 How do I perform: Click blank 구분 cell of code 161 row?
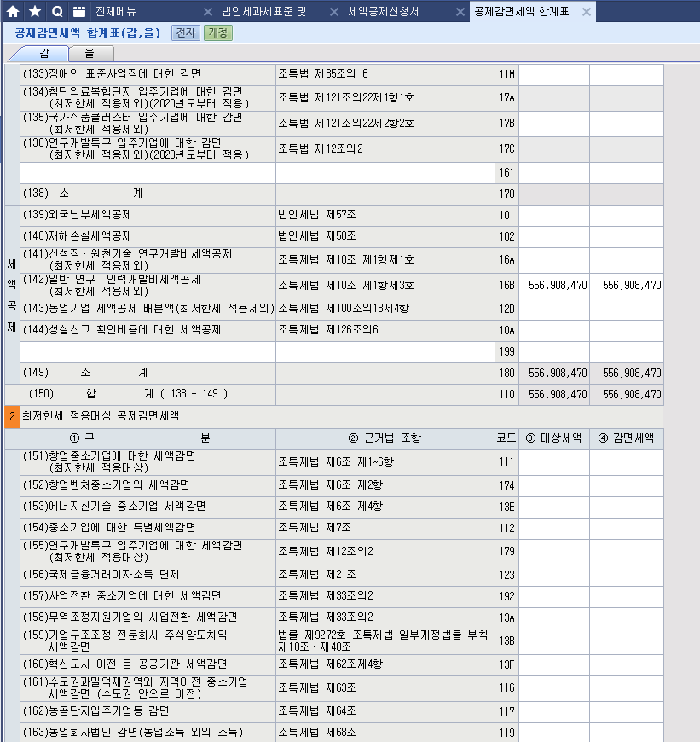[x=148, y=173]
